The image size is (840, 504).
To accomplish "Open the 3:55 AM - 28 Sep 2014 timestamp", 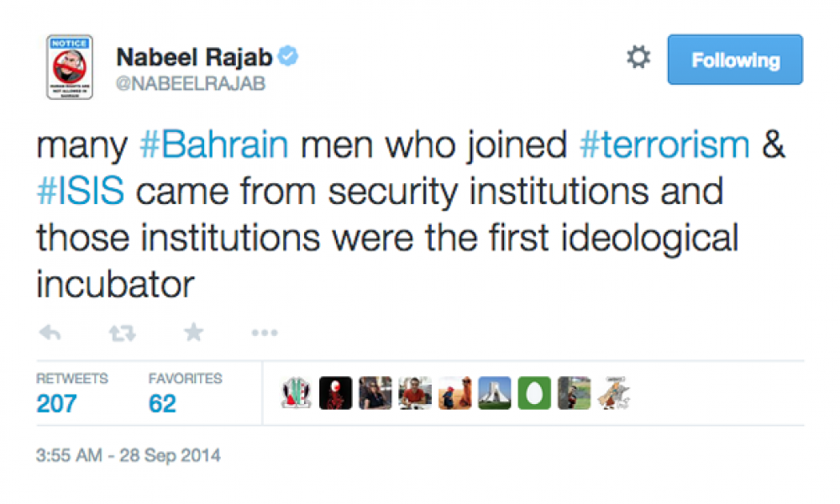I will [x=128, y=455].
